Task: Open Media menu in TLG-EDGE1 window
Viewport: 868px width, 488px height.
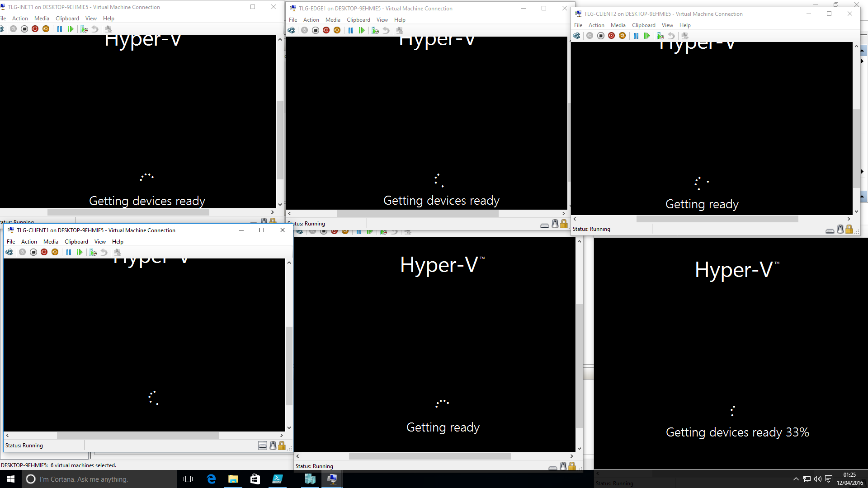Action: (333, 20)
